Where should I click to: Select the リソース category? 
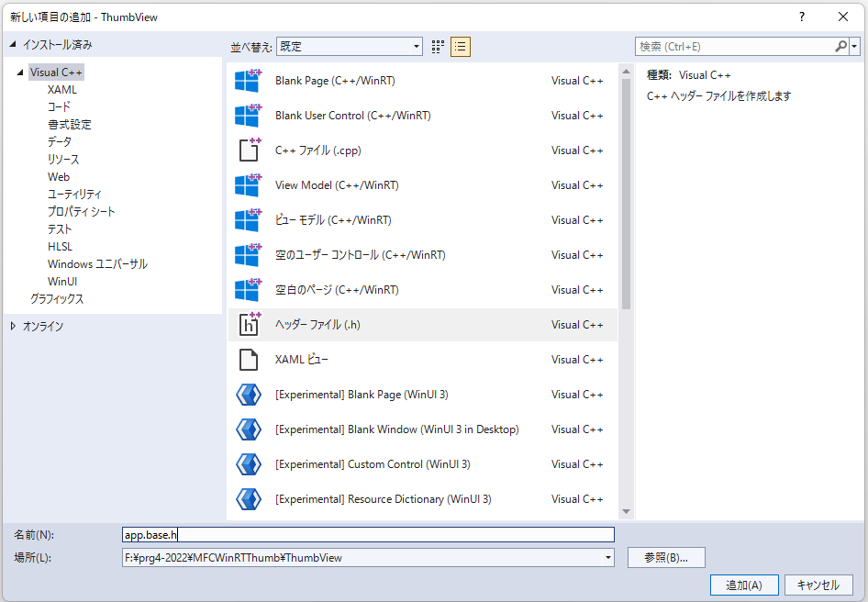point(63,160)
